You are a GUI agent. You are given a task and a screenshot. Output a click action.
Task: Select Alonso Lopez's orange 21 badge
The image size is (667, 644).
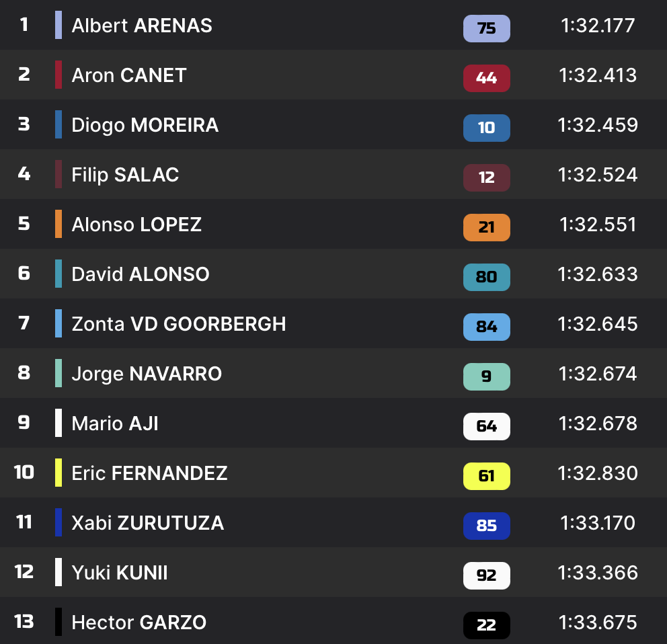point(486,227)
